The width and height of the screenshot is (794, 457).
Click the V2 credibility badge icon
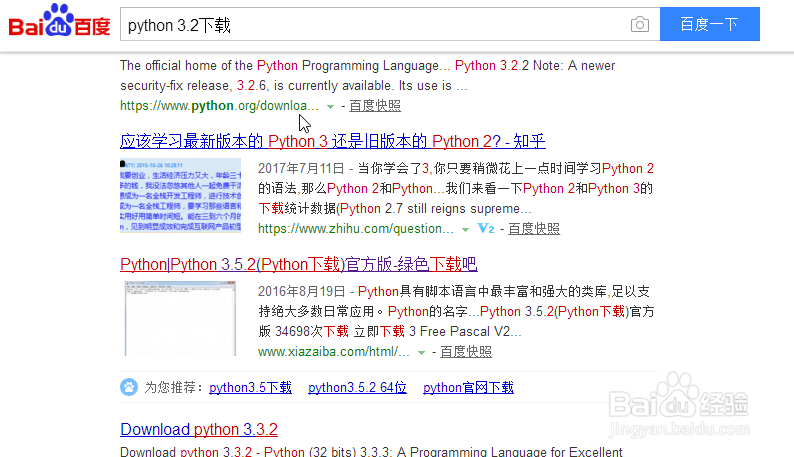[x=486, y=228]
